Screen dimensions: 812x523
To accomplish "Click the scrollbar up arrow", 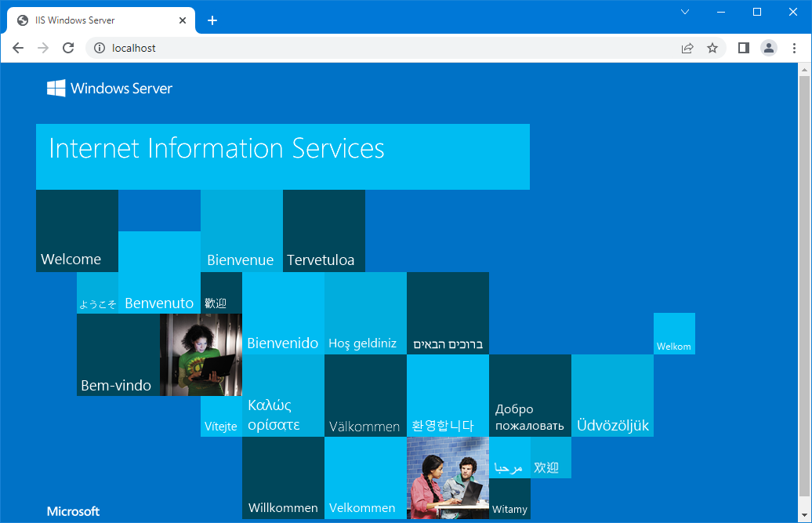I will pyautogui.click(x=804, y=69).
